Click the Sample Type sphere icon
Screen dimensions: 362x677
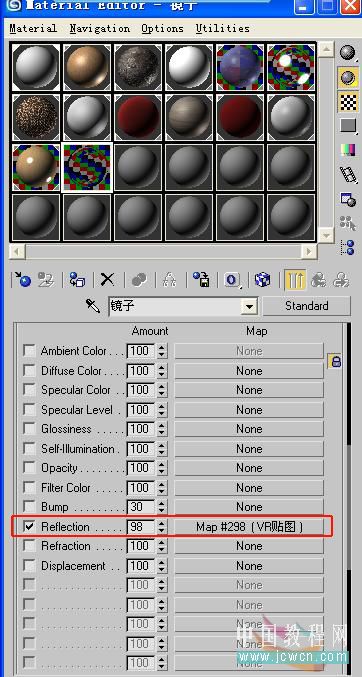(x=347, y=52)
